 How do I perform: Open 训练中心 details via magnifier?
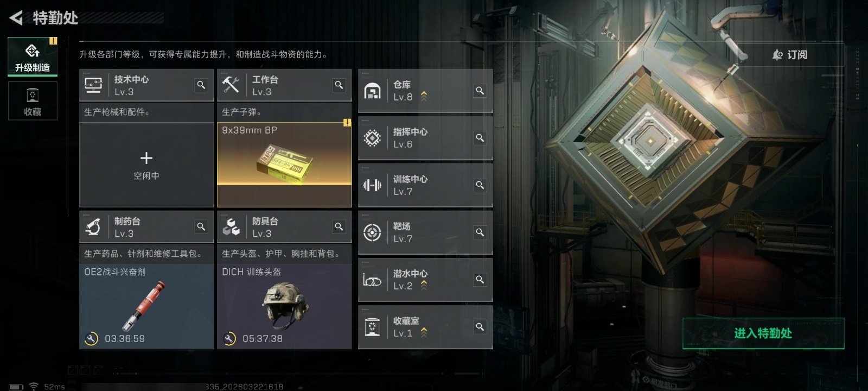(480, 185)
